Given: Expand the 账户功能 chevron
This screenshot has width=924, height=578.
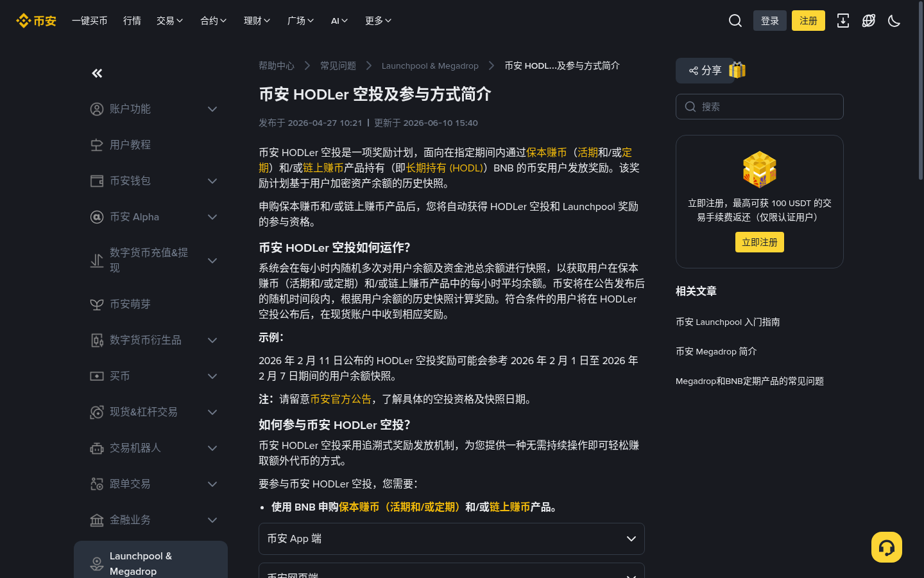Looking at the screenshot, I should (212, 109).
